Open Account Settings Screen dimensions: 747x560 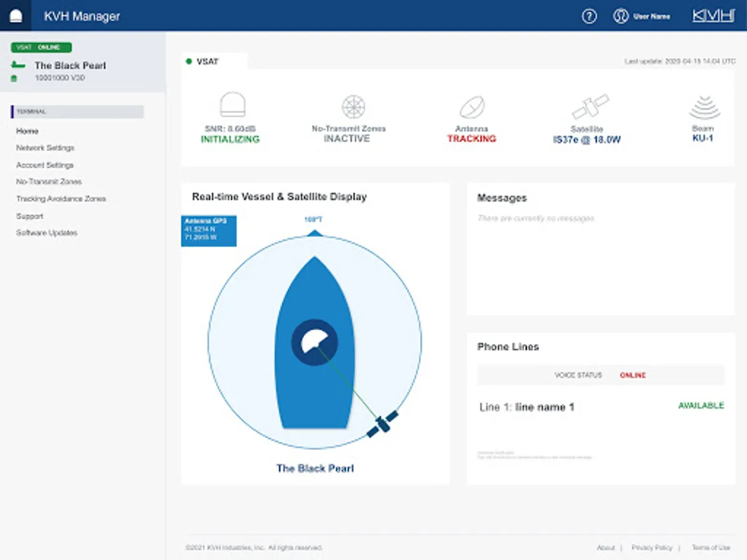(45, 166)
